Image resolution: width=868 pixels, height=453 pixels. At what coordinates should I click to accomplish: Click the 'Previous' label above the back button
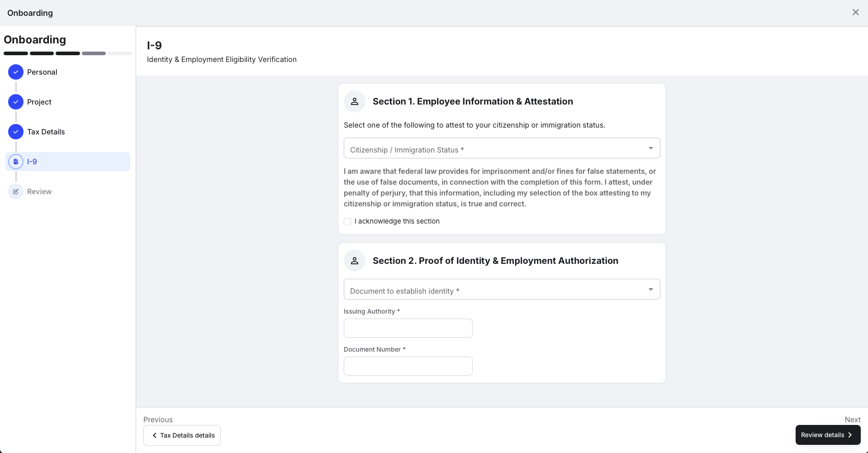point(158,420)
